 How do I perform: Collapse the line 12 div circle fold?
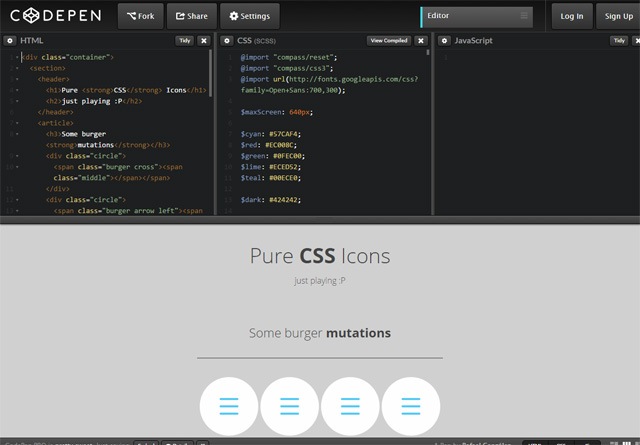(x=17, y=200)
